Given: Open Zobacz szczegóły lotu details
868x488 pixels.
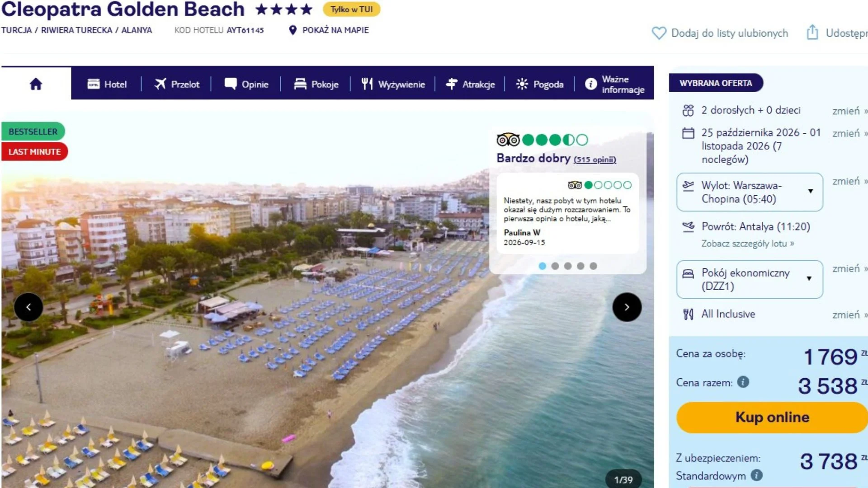Looking at the screenshot, I should [x=748, y=244].
